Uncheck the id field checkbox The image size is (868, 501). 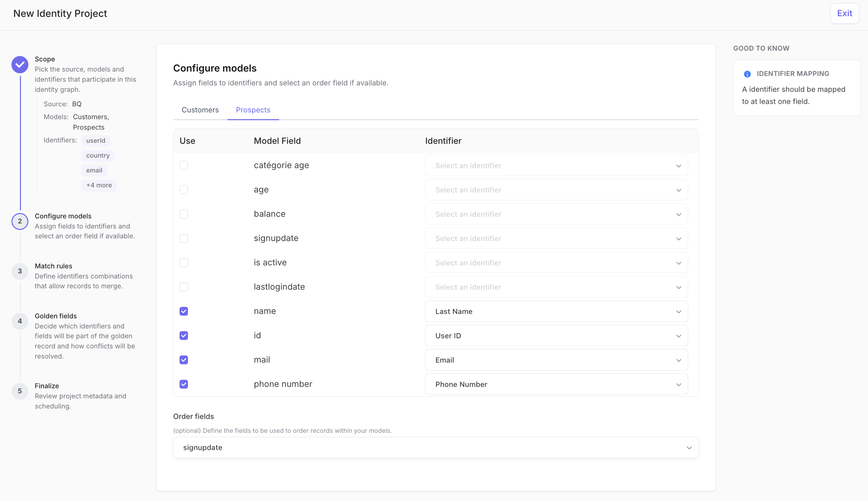184,336
